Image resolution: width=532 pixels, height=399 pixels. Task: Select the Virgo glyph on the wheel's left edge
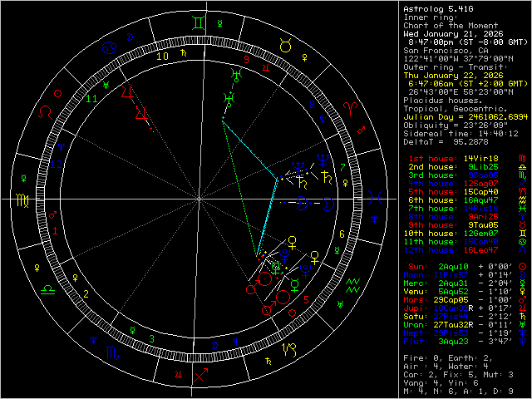[22, 199]
